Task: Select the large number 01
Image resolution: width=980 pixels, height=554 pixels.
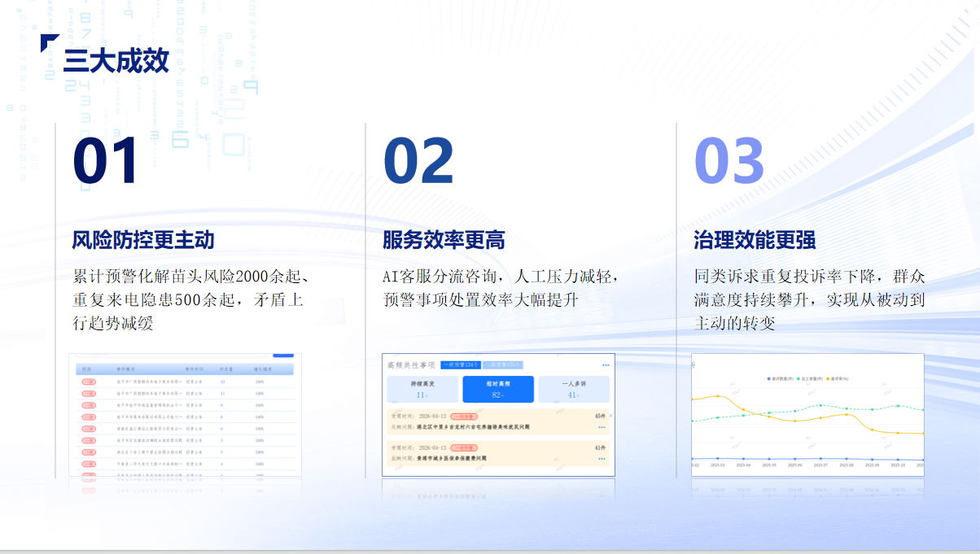Action: pos(106,160)
